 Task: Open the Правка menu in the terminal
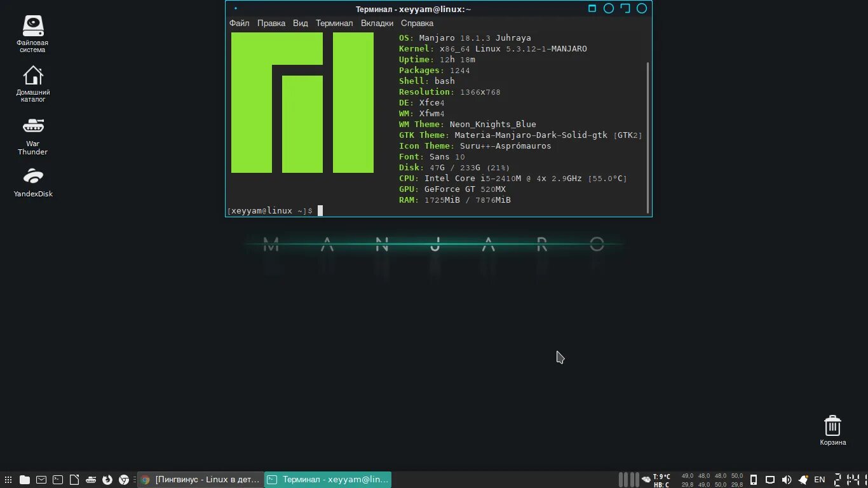(x=271, y=23)
